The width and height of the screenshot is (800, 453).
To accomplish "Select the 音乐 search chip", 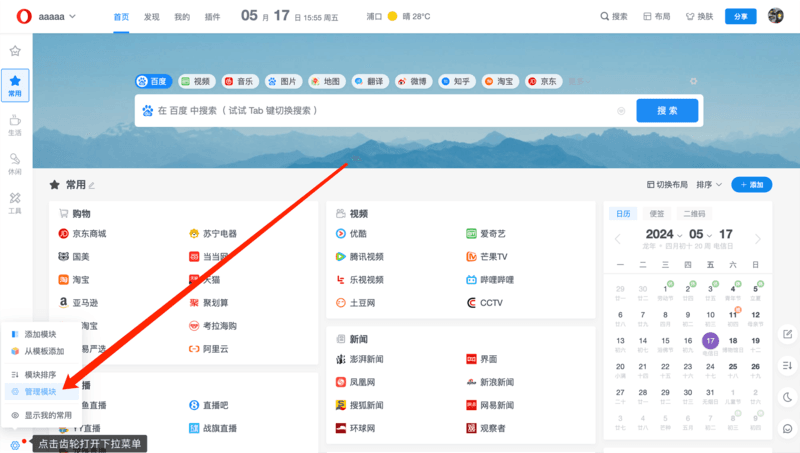I will (x=240, y=81).
